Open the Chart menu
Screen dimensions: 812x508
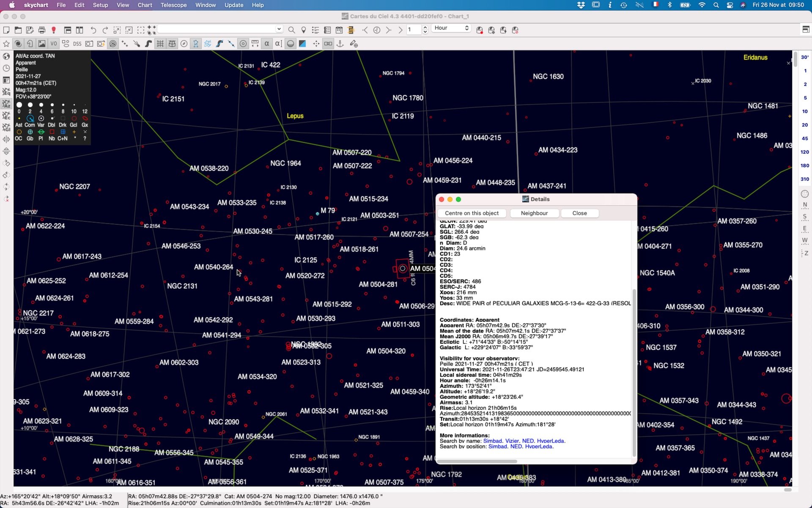coord(145,5)
